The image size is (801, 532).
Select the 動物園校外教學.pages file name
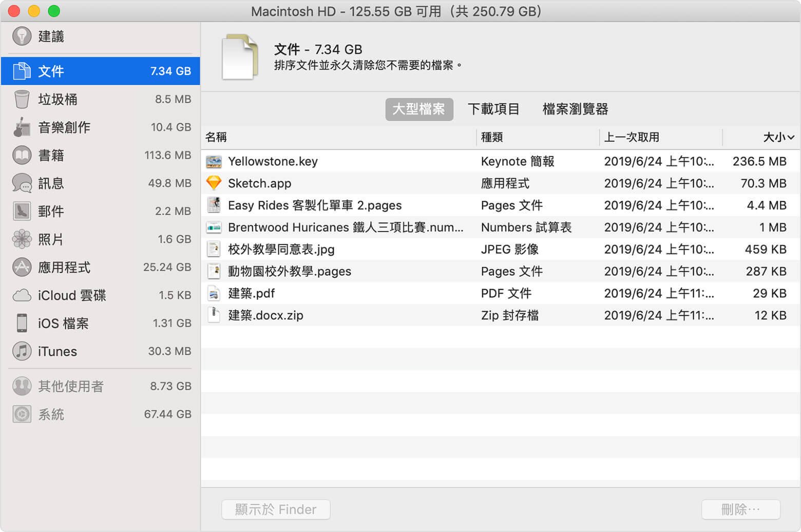(x=290, y=271)
